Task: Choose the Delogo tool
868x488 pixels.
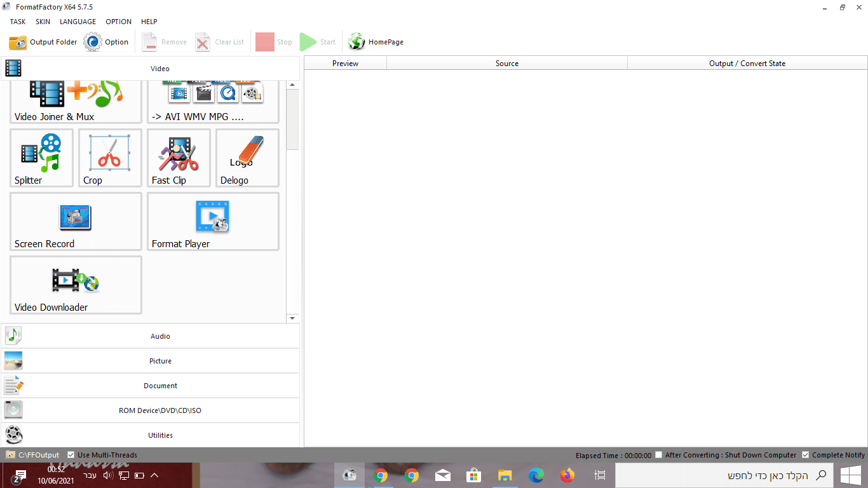Action: click(x=247, y=158)
